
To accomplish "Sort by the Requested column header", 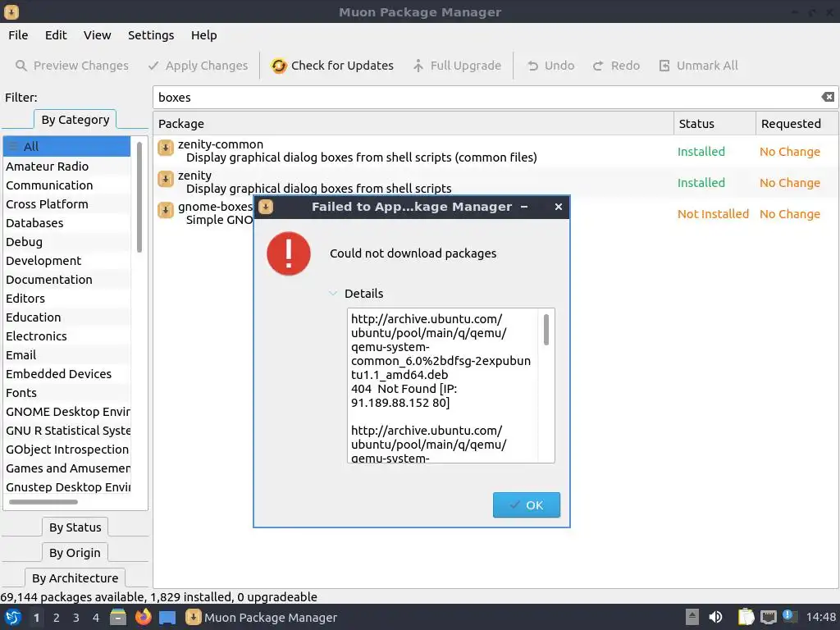I will coord(797,124).
